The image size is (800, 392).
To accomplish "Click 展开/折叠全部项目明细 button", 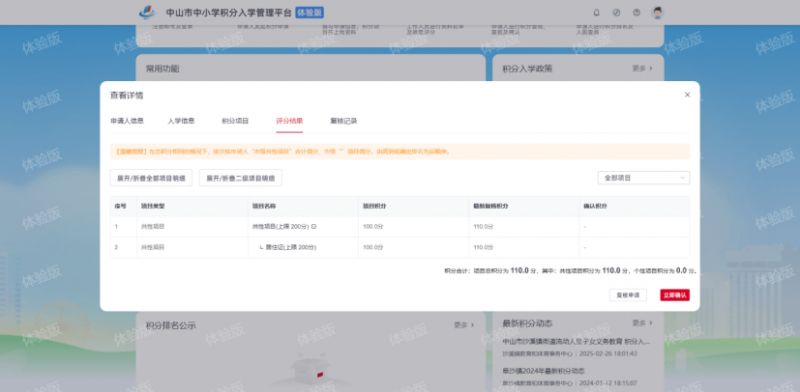I will 151,178.
